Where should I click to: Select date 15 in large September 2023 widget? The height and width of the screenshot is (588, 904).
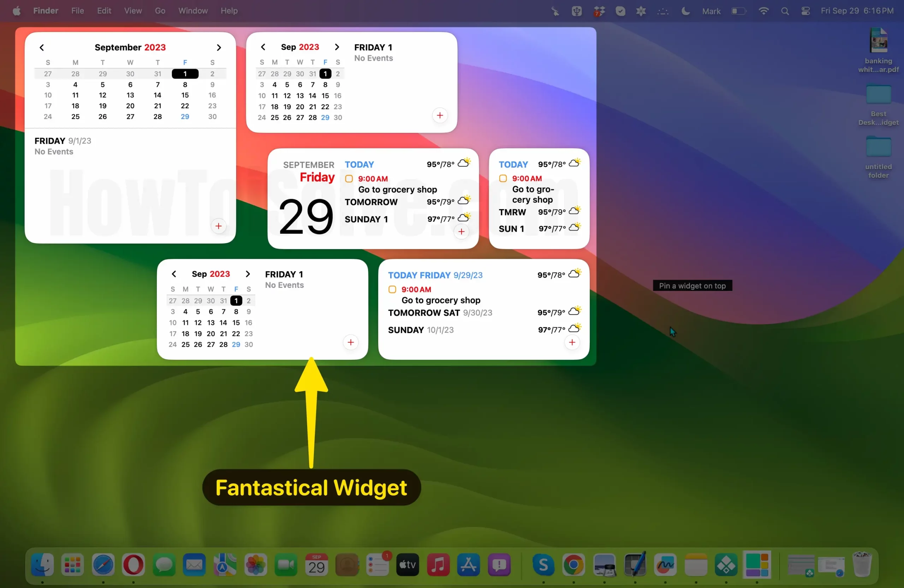[x=185, y=95]
